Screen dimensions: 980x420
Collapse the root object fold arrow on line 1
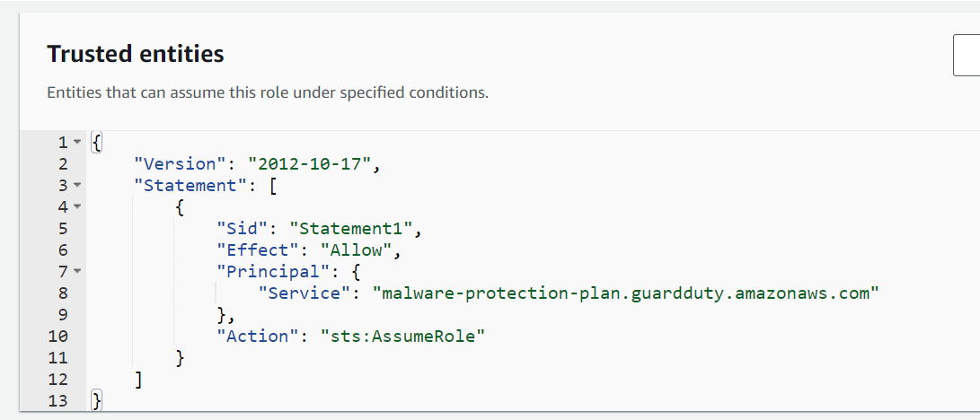coord(77,143)
